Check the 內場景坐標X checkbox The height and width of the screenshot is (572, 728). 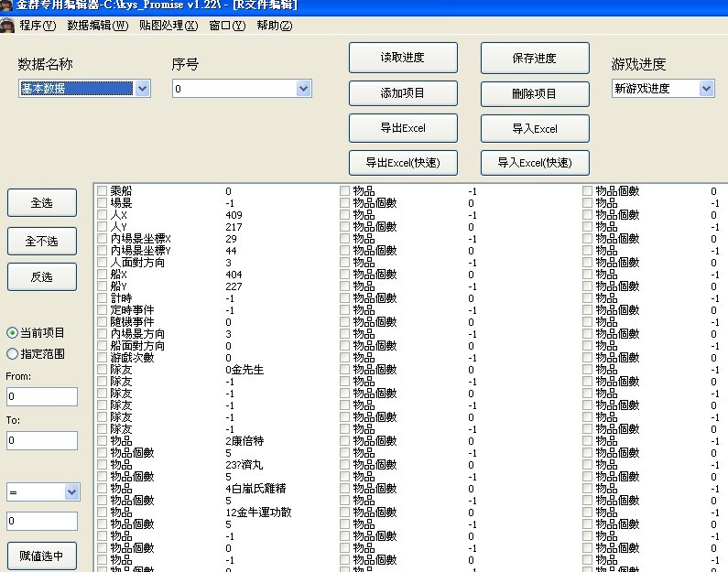(x=103, y=239)
